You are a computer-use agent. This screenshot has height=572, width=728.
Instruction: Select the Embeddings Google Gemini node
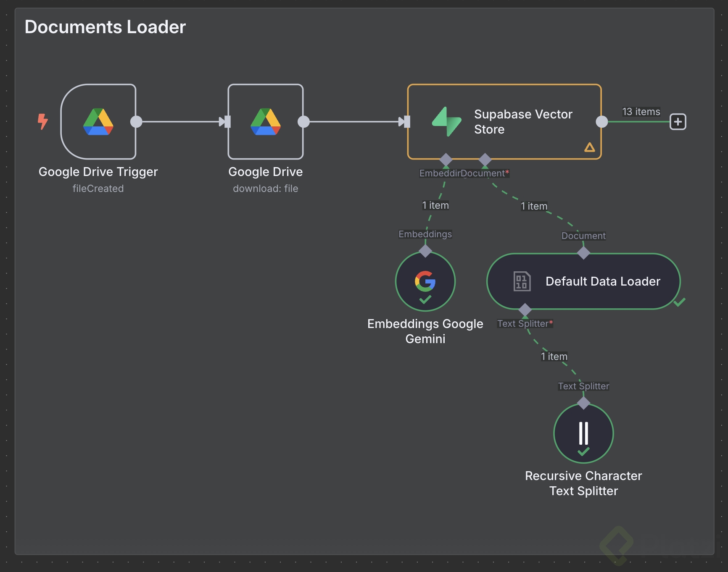pos(425,281)
